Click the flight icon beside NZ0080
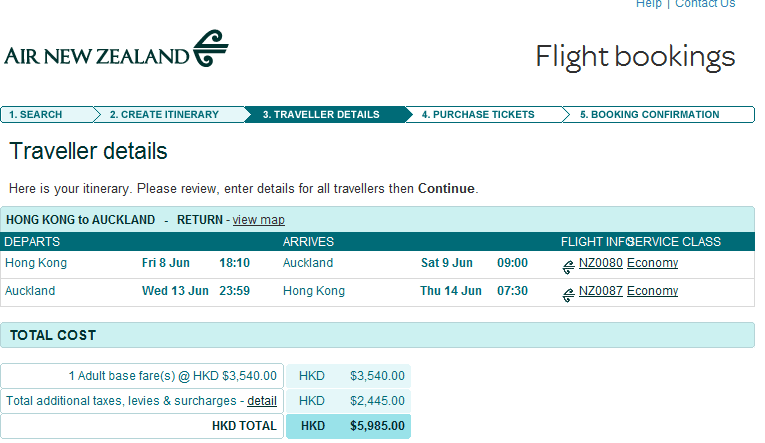The image size is (765, 443). (x=568, y=265)
